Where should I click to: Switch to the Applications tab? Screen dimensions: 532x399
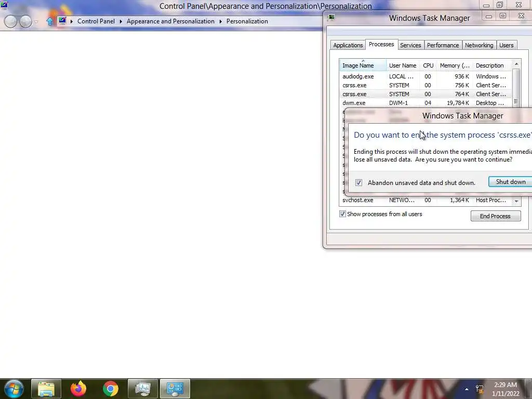tap(348, 45)
